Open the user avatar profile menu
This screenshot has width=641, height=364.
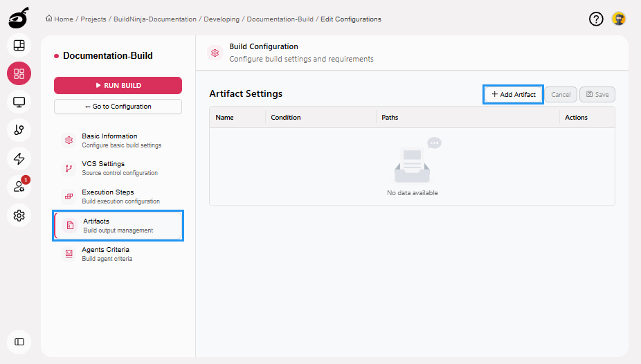[x=619, y=19]
